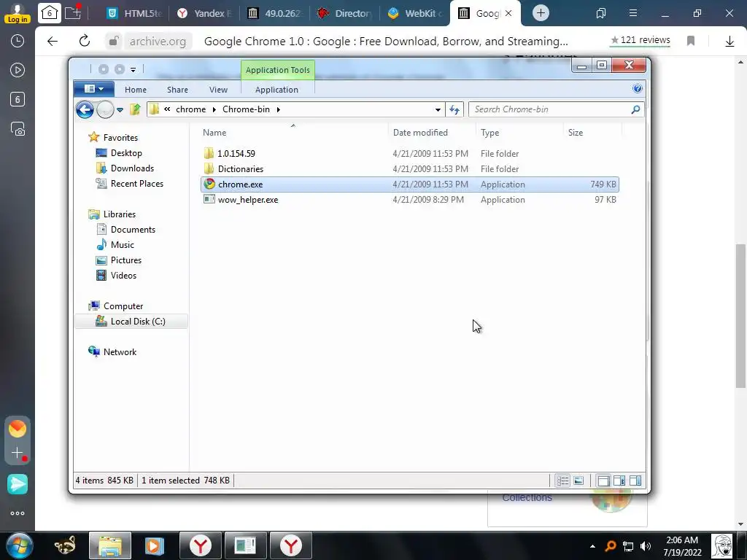This screenshot has height=560, width=747.
Task: Expand the Chrome-bin breadcrumb arrow
Action: [x=278, y=109]
